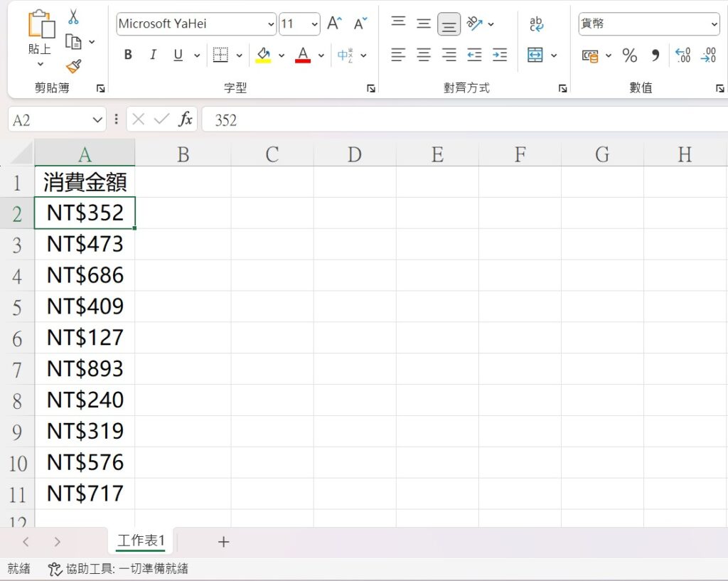
Task: Cancel formula entry with X icon
Action: click(x=139, y=119)
